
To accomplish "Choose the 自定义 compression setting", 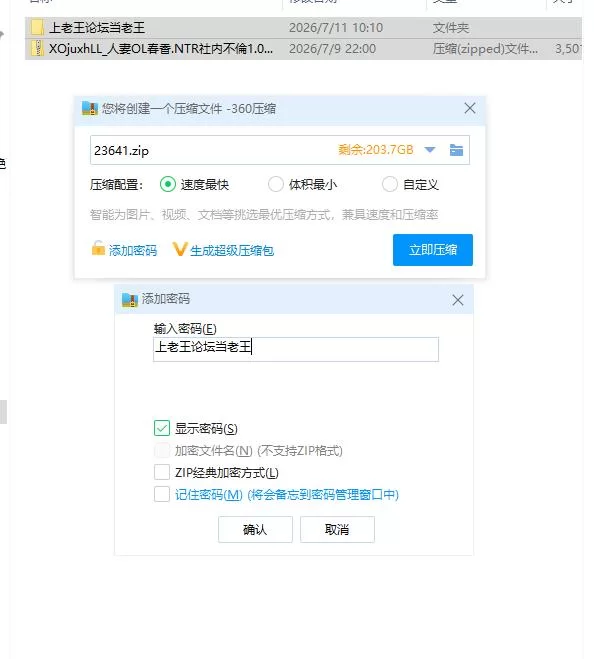I will (390, 184).
